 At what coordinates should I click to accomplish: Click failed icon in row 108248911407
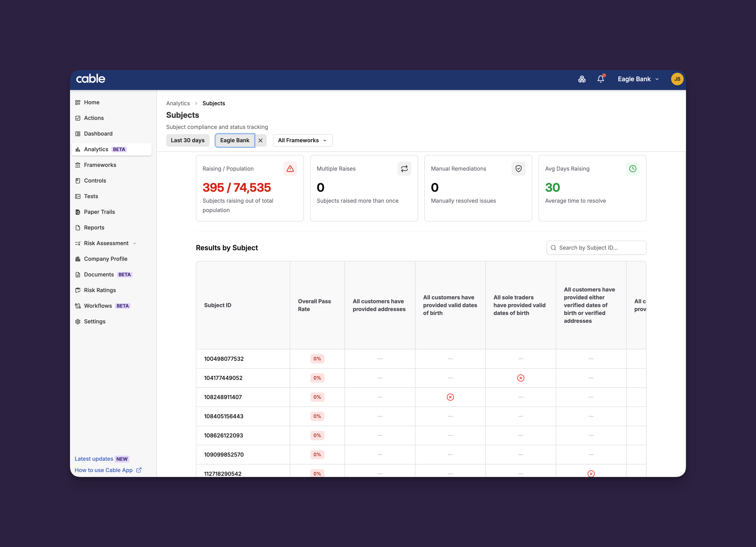(x=450, y=397)
